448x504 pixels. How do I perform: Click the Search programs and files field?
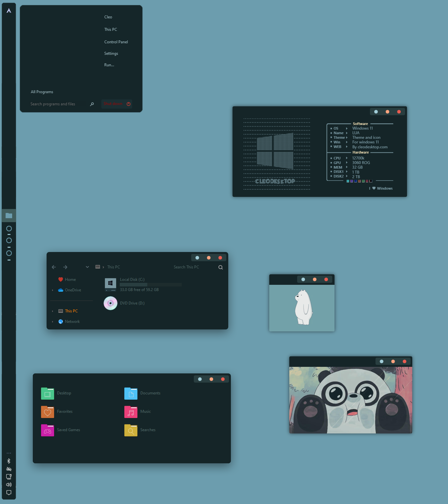click(58, 104)
